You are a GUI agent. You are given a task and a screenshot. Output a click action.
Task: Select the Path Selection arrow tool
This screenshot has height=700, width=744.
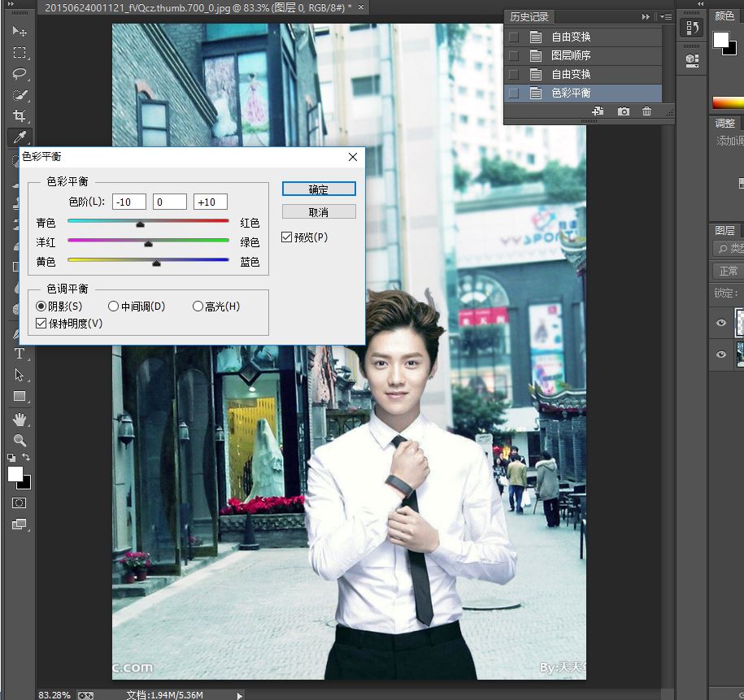20,375
